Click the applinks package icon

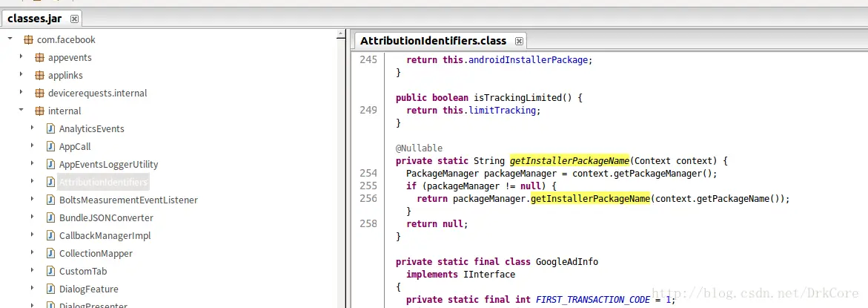point(39,76)
